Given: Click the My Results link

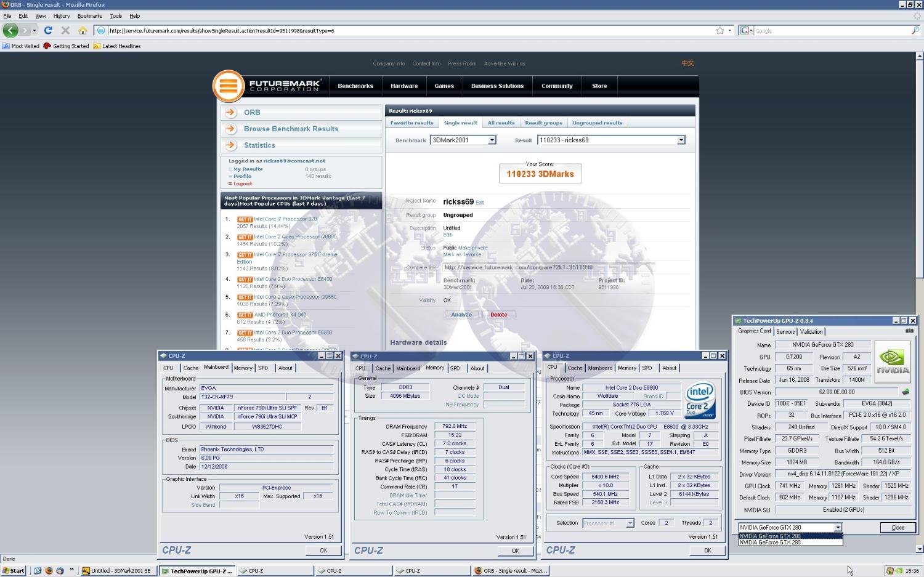Looking at the screenshot, I should click(x=248, y=169).
